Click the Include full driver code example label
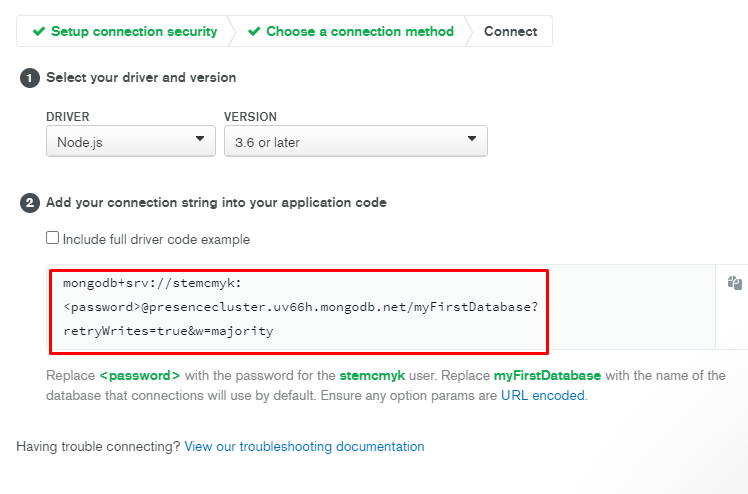The image size is (748, 494). coord(156,239)
